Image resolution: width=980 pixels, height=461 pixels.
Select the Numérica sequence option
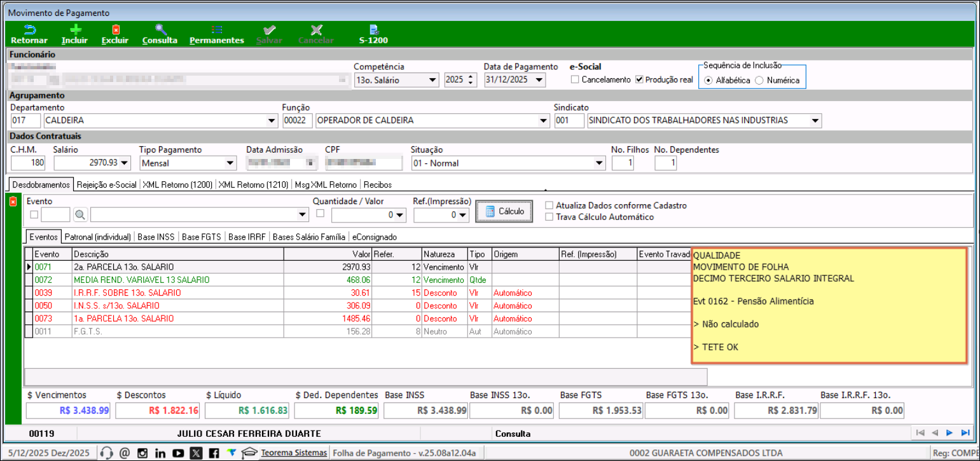(x=759, y=81)
